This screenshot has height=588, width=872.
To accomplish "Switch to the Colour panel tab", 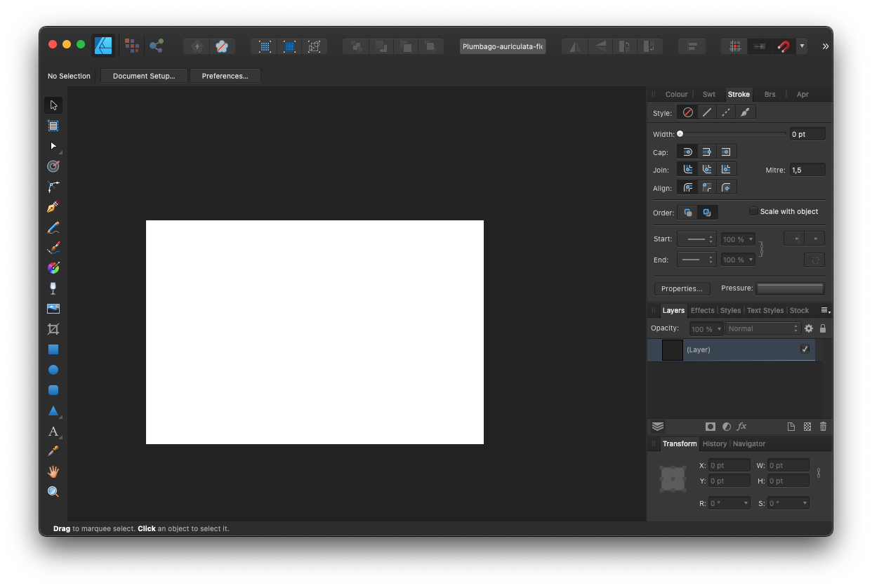I will (676, 94).
